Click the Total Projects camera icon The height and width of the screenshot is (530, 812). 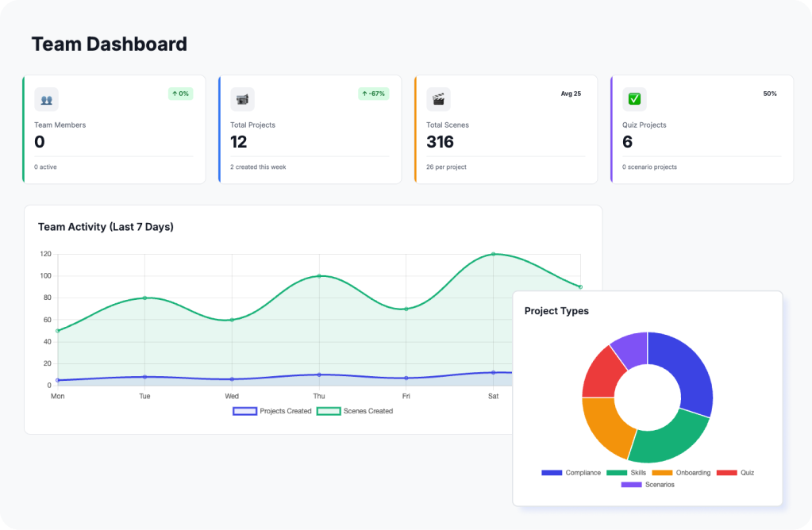click(242, 99)
